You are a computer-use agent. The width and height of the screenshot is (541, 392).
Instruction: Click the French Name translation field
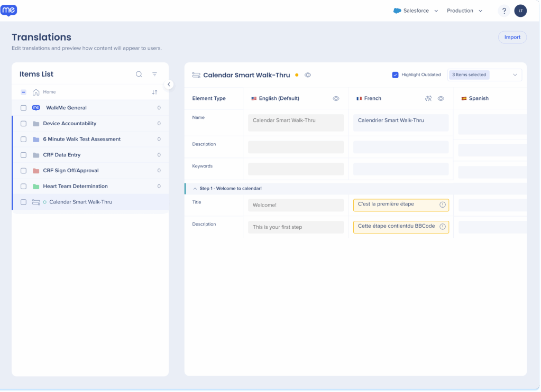401,123
